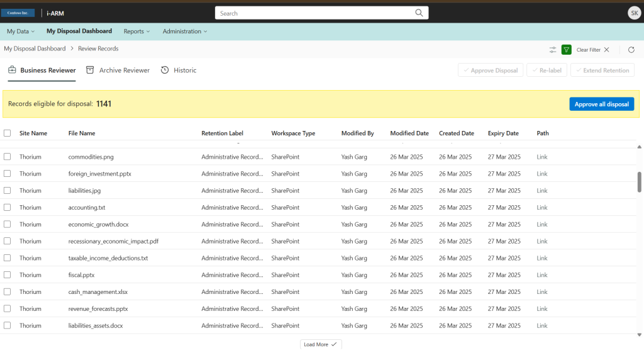Click the file name recessionary_economic_impact.pdf
The image size is (644, 350).
pos(113,241)
